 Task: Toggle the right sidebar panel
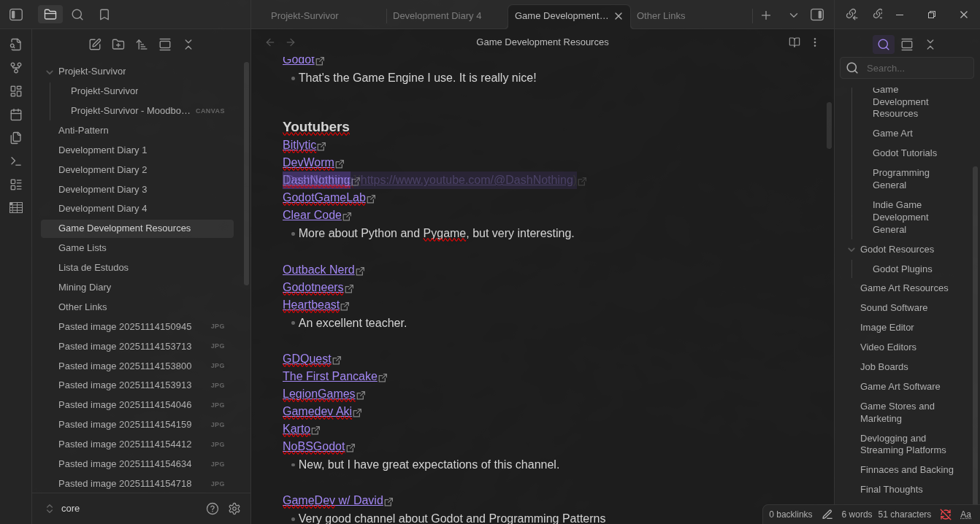[817, 15]
